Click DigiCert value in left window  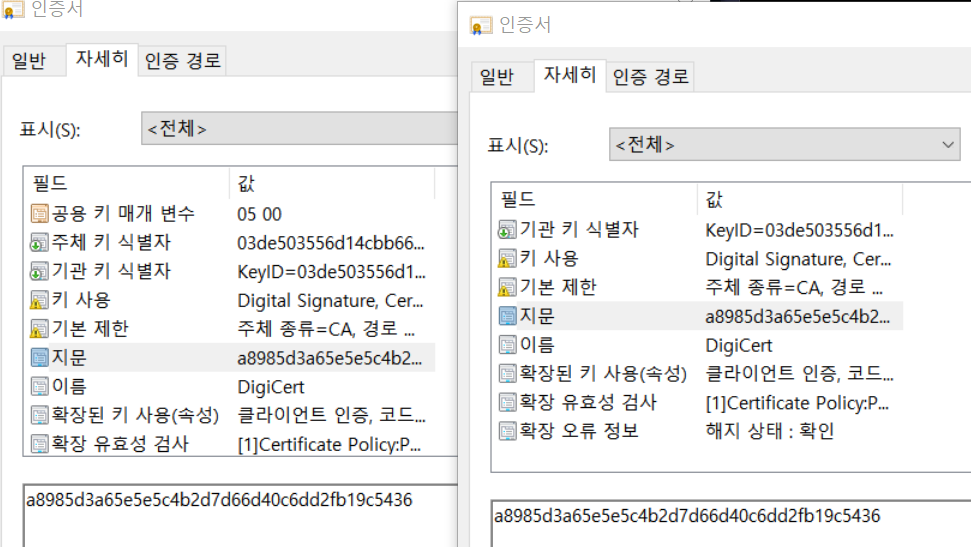coord(271,387)
